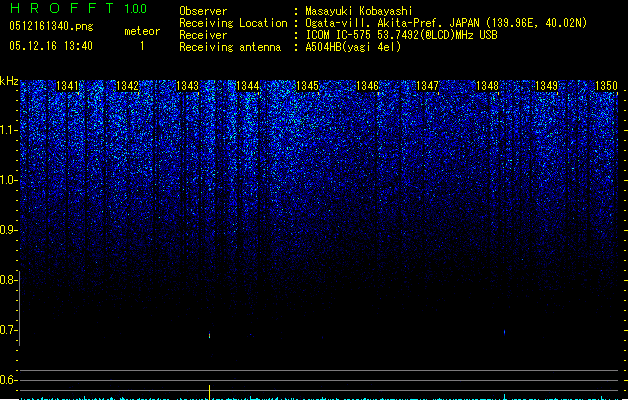This screenshot has width=629, height=400.
Task: Click the 1.0 kHz axis label
Action: coord(8,180)
